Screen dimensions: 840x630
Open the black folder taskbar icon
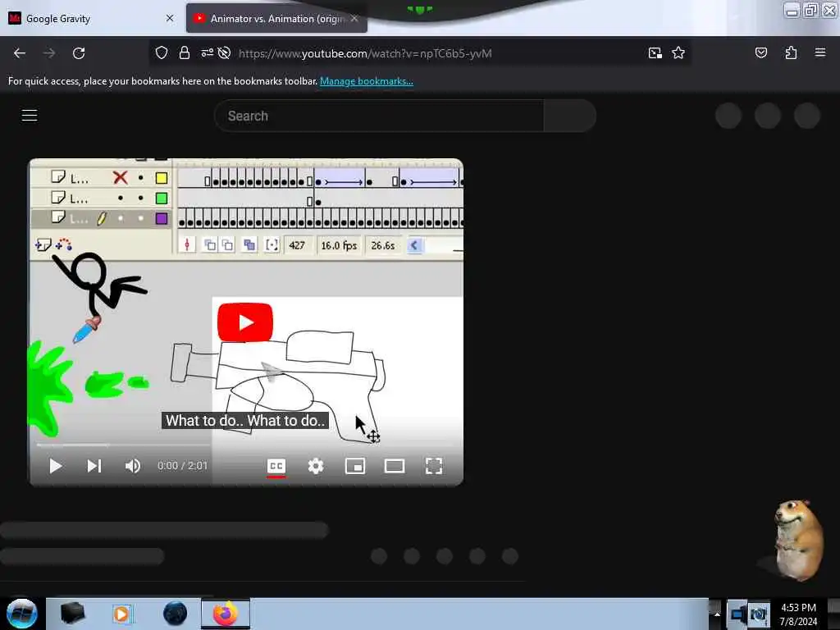pyautogui.click(x=72, y=614)
